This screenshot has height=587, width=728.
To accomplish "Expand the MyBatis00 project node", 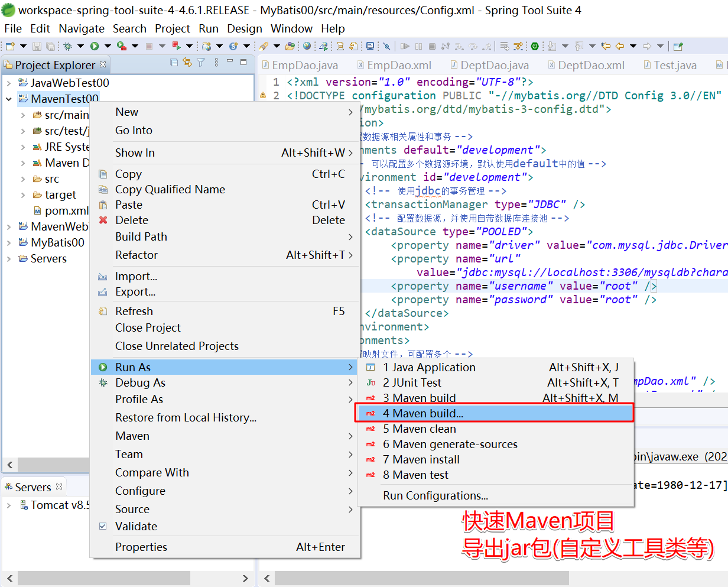I will click(9, 242).
